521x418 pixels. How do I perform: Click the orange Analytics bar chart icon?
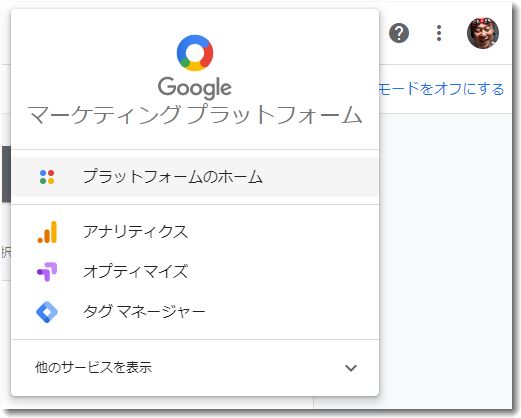[47, 232]
